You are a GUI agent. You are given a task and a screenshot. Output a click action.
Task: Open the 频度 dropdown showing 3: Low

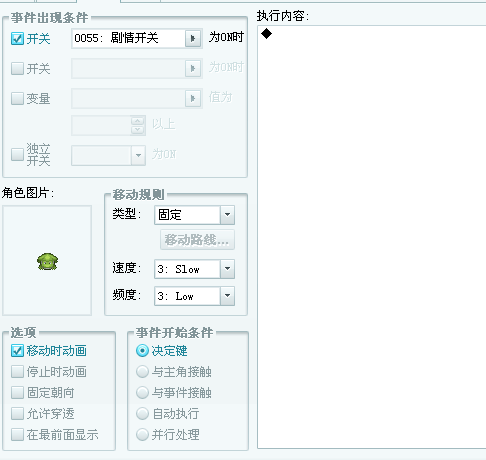(227, 296)
